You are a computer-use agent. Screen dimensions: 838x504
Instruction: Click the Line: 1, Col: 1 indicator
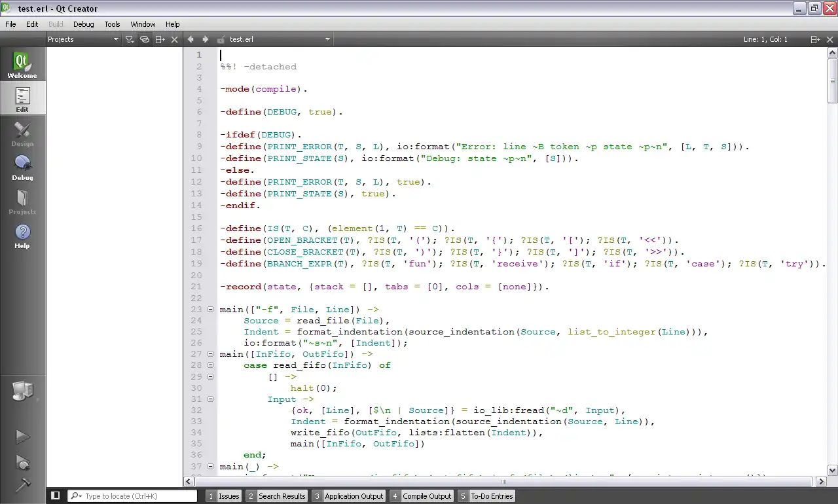765,39
